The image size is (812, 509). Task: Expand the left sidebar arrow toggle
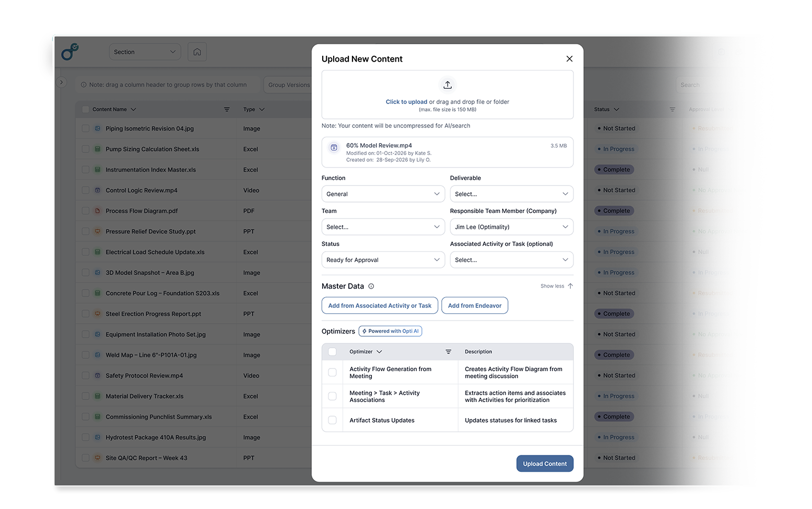point(61,82)
